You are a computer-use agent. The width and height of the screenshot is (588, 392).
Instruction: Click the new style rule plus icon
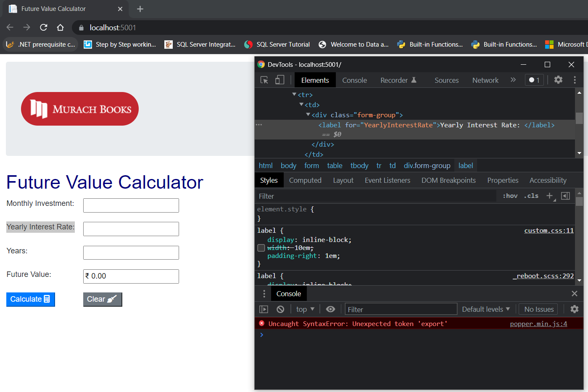[x=550, y=196]
